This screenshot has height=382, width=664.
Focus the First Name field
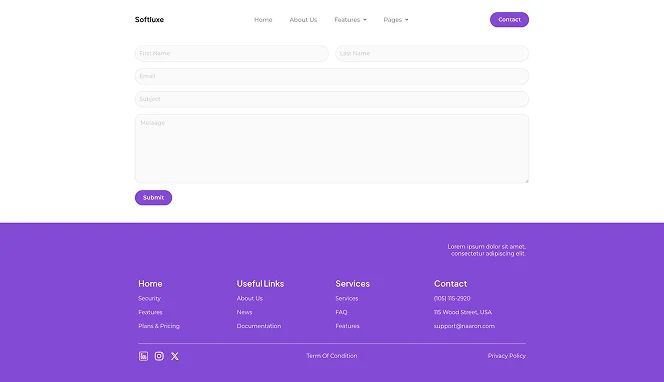tap(232, 53)
